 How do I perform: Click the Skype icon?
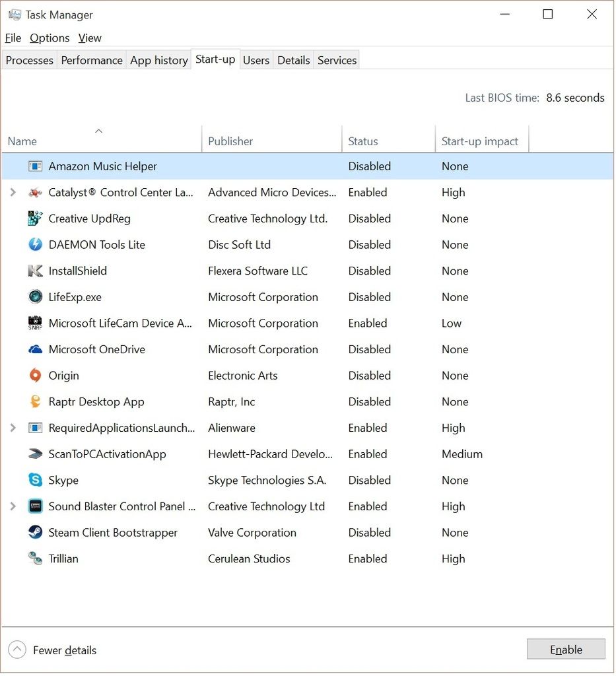pos(36,481)
